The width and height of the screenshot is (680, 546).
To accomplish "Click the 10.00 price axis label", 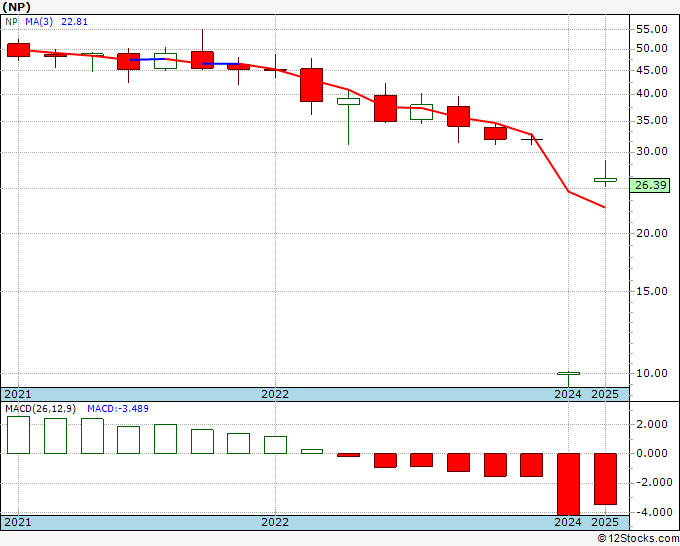I will (651, 373).
